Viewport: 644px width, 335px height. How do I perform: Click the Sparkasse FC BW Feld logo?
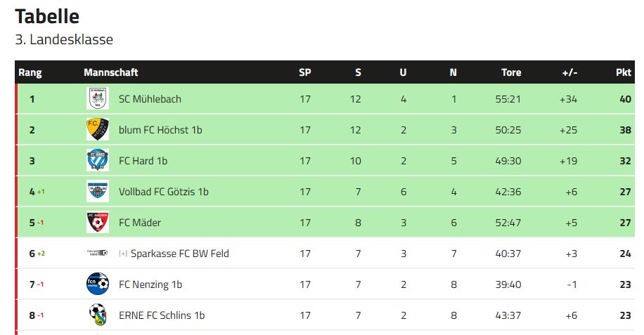pos(98,254)
